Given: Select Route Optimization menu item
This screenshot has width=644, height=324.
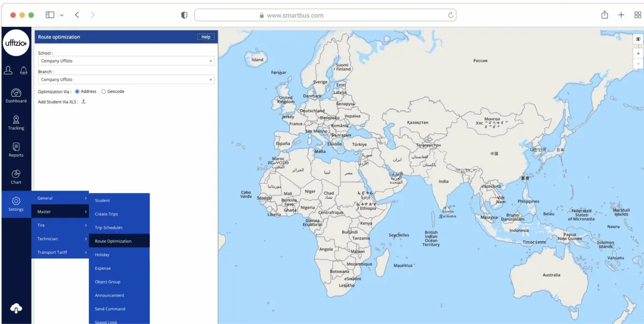Looking at the screenshot, I should [119, 241].
